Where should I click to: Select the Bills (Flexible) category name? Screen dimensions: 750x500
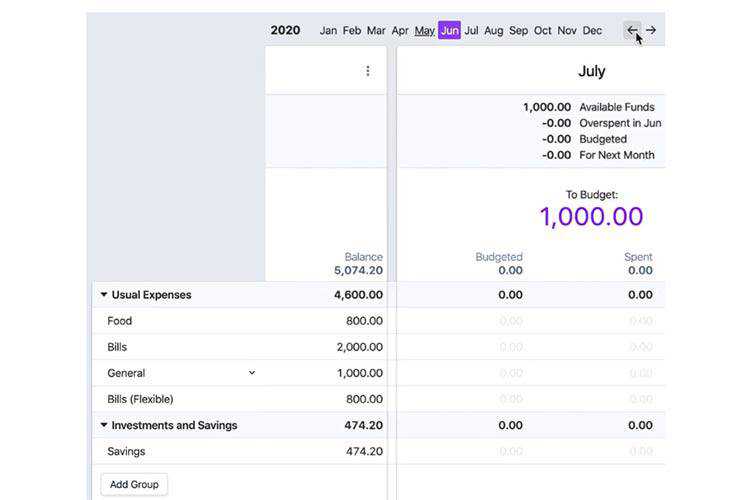(x=140, y=399)
